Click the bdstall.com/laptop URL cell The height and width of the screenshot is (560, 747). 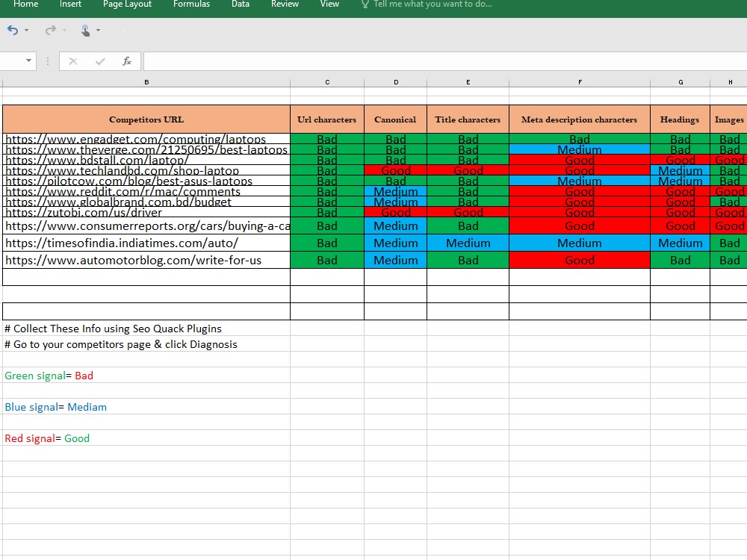point(146,160)
